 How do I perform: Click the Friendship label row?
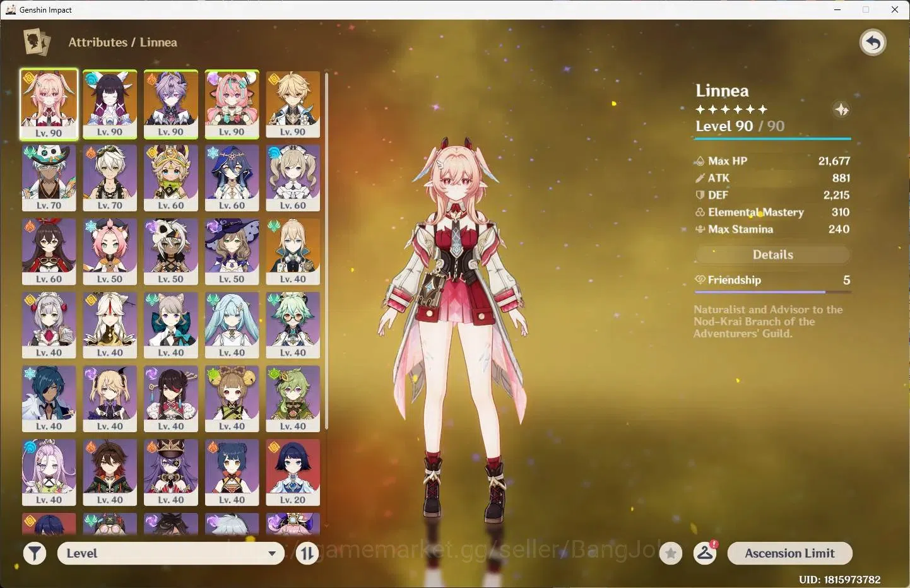tap(772, 279)
